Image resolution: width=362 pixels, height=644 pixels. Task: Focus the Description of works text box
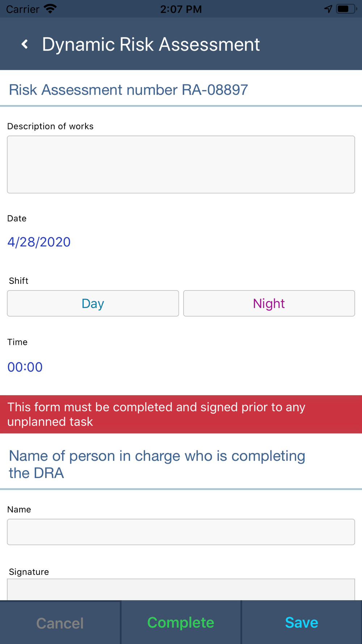[181, 164]
